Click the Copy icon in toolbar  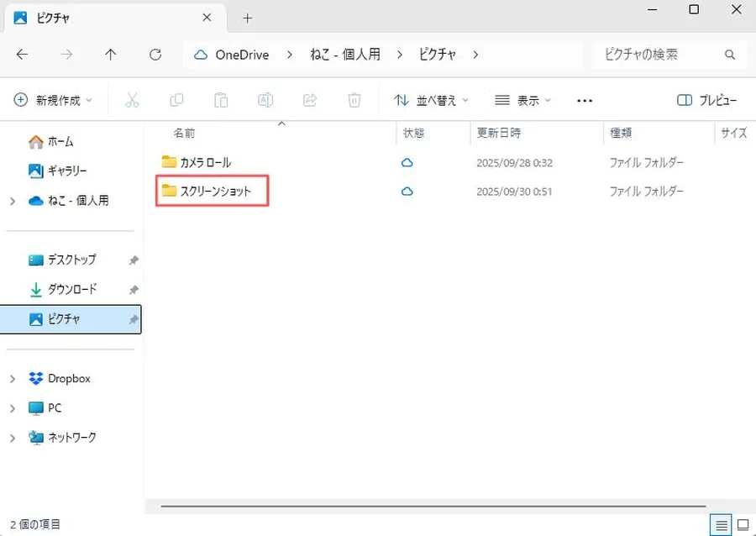tap(176, 100)
